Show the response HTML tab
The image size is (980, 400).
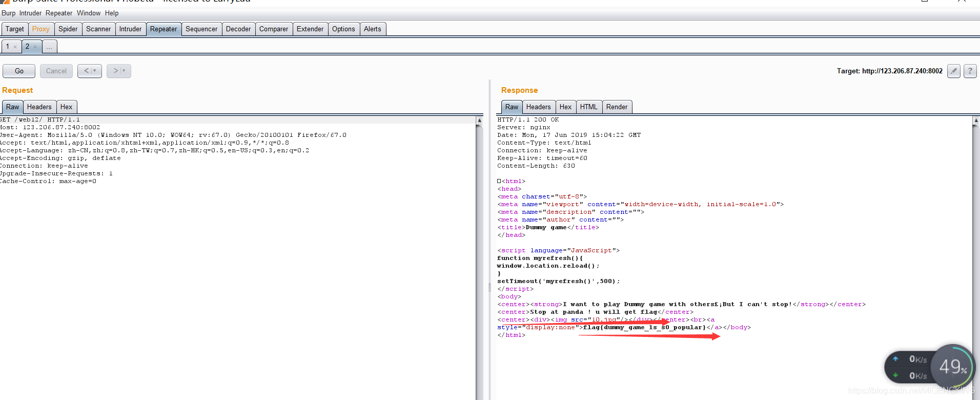click(x=589, y=107)
